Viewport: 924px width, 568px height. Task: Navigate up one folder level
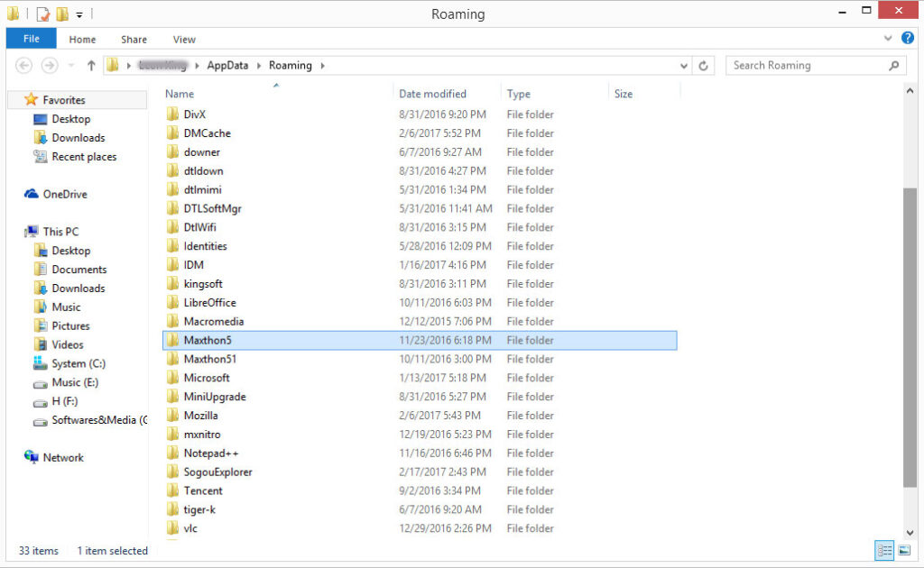(x=92, y=65)
